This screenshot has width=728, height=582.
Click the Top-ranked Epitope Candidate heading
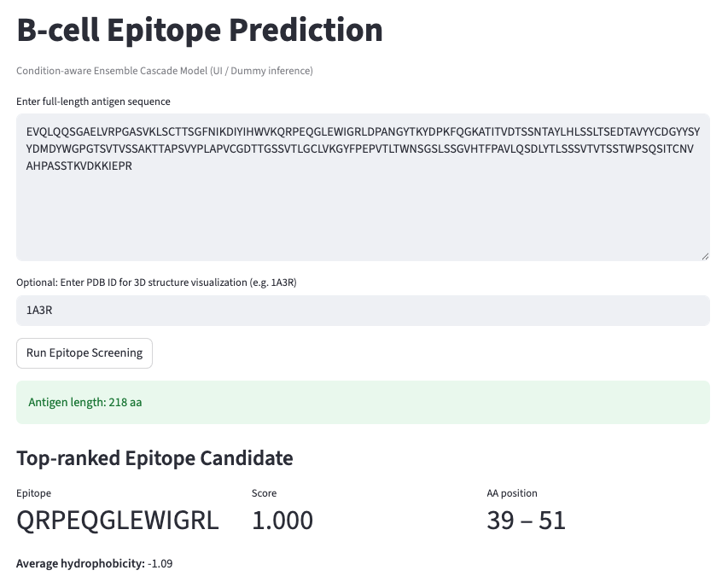coord(154,458)
